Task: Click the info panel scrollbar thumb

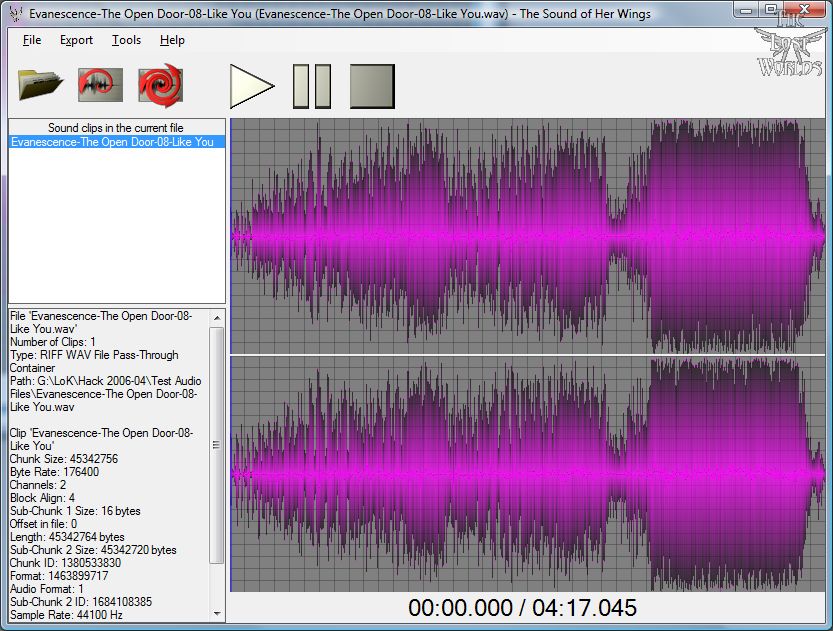Action: (x=217, y=445)
